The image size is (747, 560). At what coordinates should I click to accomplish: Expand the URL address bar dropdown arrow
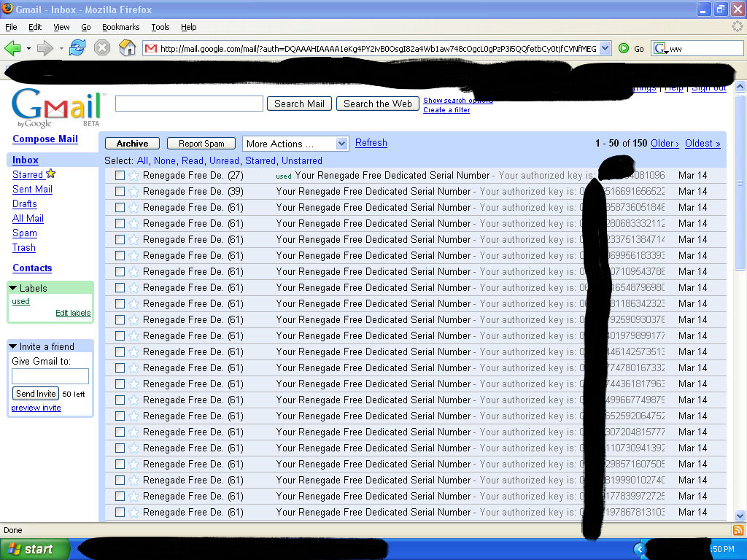click(605, 49)
